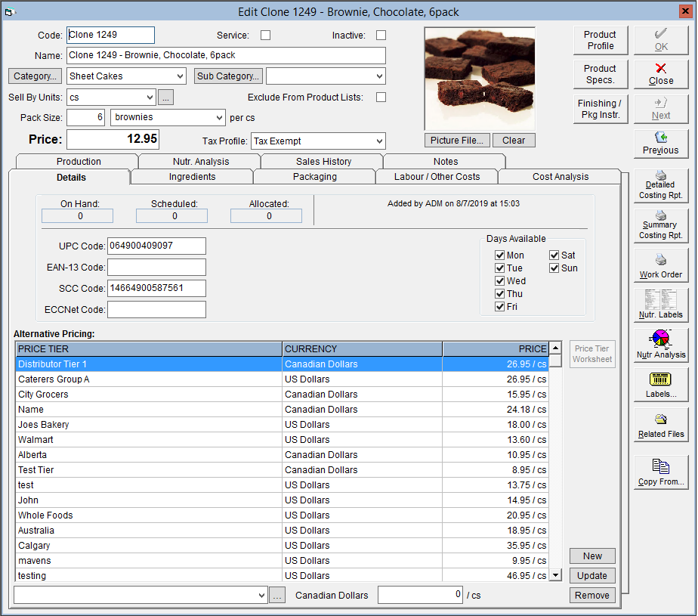Open the Notes tab
Image resolution: width=698 pixels, height=616 pixels.
446,161
